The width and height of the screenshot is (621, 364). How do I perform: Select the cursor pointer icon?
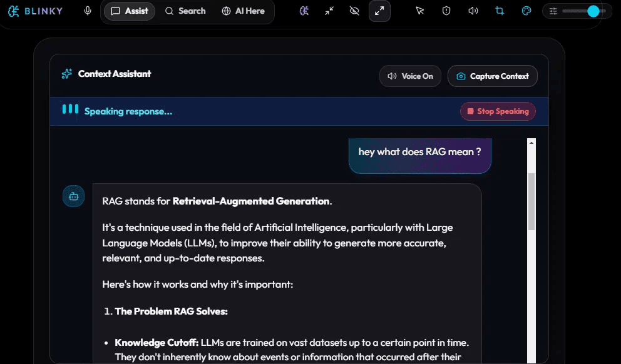click(420, 11)
